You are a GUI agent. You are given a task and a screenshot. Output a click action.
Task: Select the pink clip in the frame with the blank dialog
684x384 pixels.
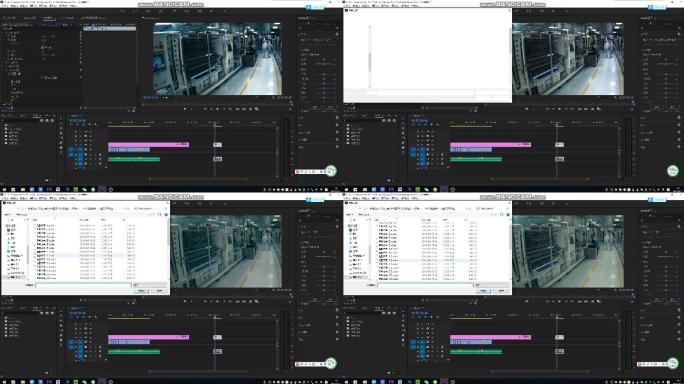click(x=490, y=144)
